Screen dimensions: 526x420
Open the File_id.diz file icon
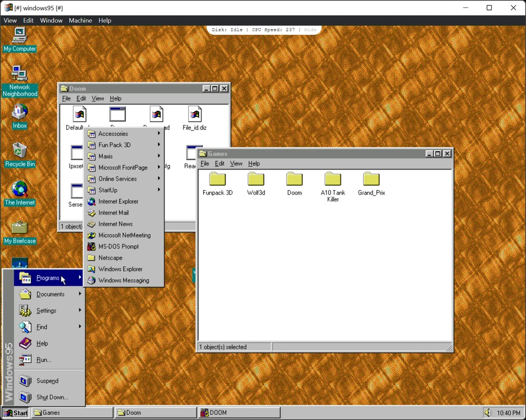[194, 115]
